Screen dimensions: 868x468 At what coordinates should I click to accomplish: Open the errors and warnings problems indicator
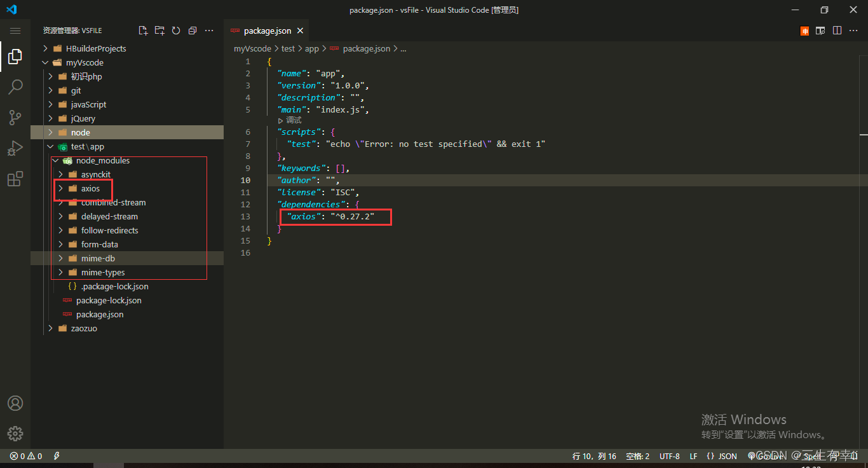tap(26, 456)
